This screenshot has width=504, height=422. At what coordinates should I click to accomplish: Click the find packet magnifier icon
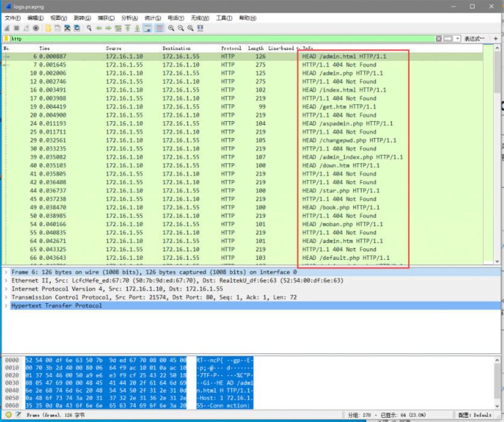coord(89,28)
